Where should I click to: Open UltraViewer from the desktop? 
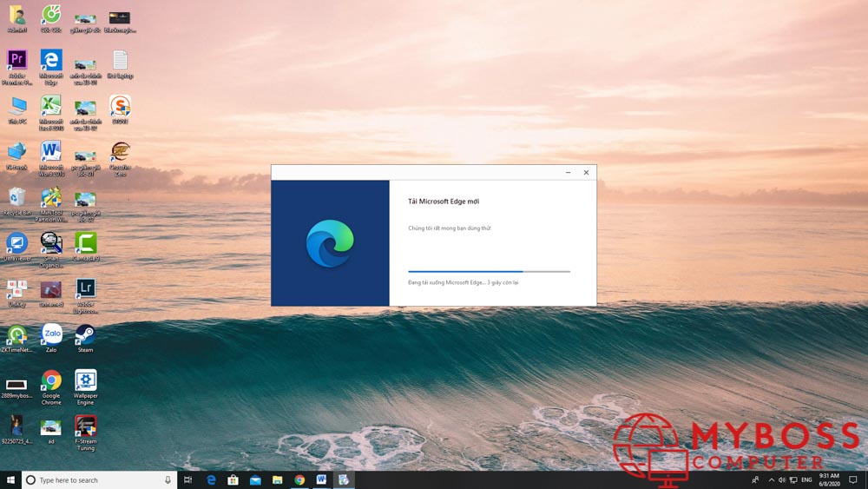(x=16, y=242)
